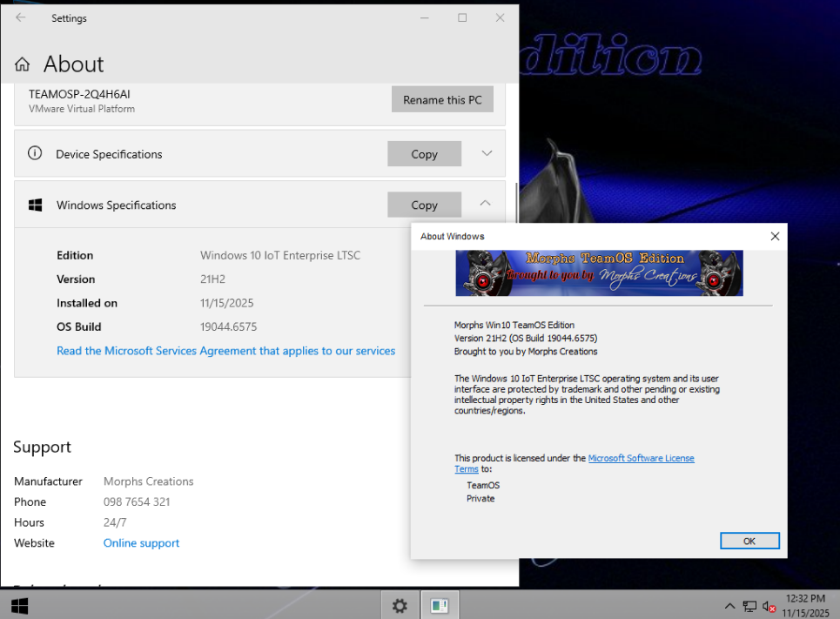
Task: Click the Windows logo next to Windows Specifications
Action: [x=36, y=205]
